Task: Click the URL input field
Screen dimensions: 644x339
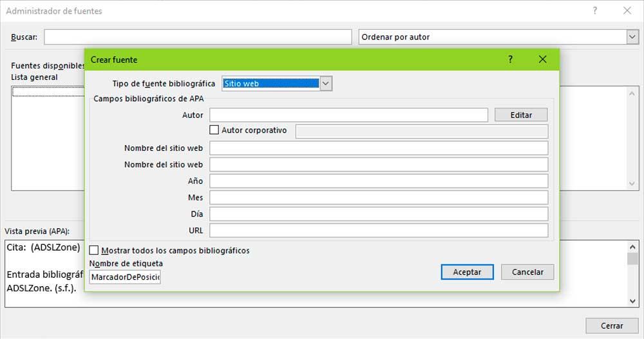Action: [379, 230]
